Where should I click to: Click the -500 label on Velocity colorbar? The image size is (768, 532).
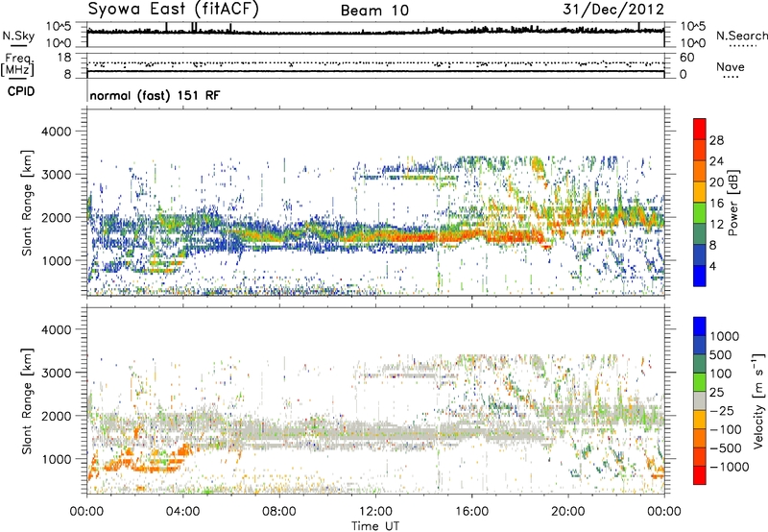(726, 448)
